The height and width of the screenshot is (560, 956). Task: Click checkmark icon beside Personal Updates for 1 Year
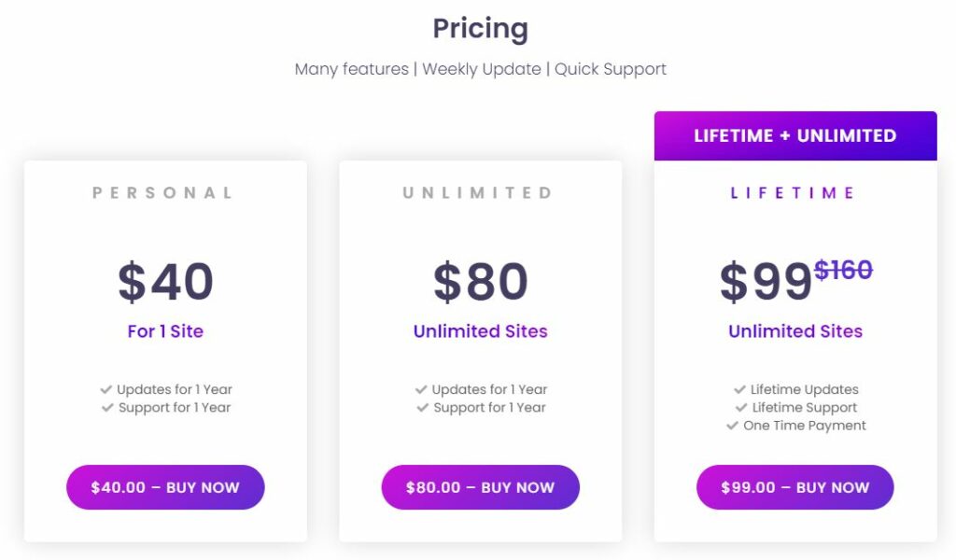pos(106,389)
